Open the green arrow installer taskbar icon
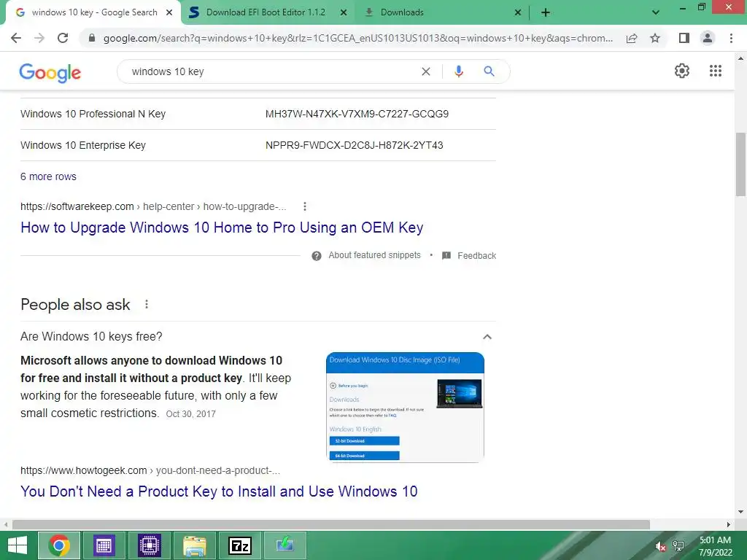 point(285,545)
